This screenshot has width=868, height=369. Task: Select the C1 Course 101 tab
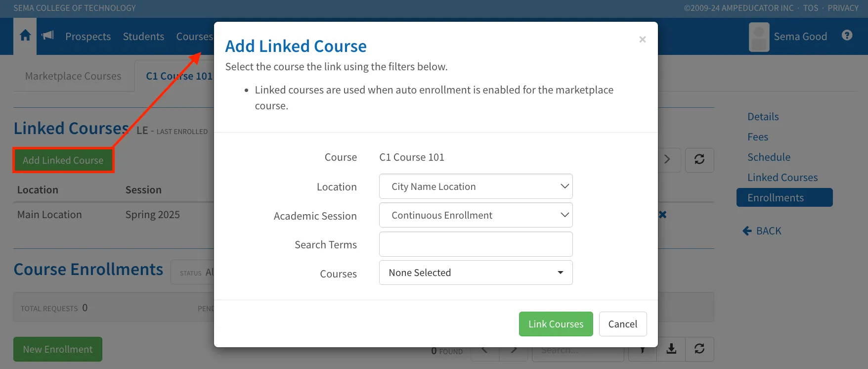(x=179, y=76)
